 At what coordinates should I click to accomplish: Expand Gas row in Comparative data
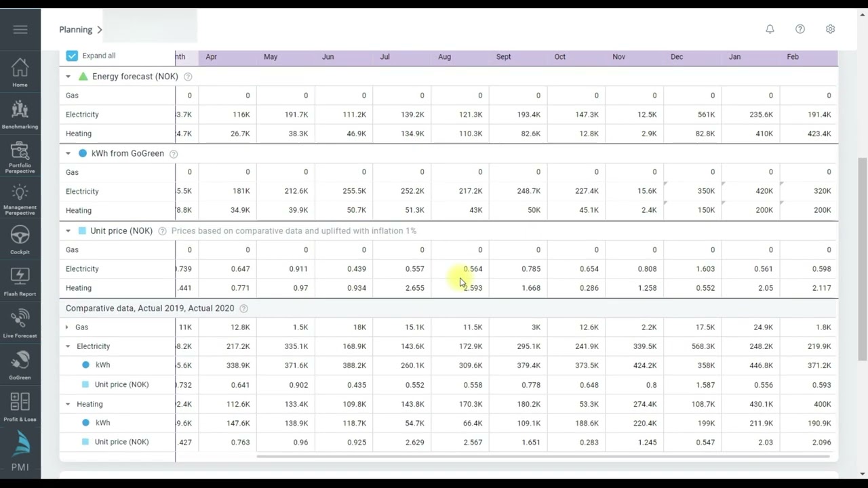(66, 327)
